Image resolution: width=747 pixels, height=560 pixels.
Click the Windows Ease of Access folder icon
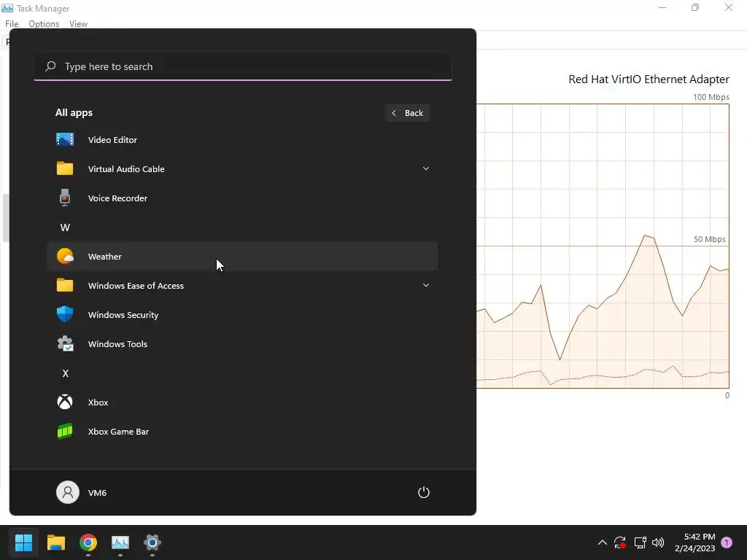[65, 285]
